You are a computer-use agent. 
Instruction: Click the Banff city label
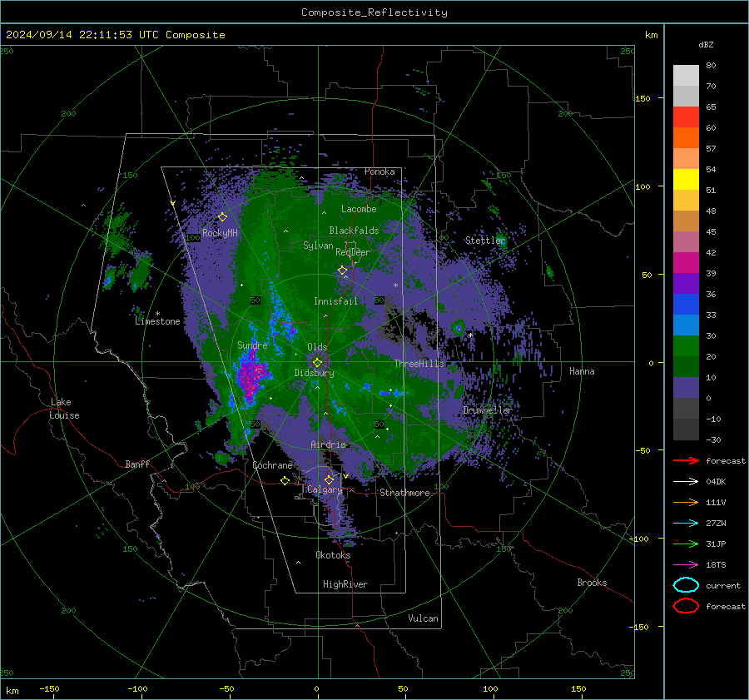137,464
